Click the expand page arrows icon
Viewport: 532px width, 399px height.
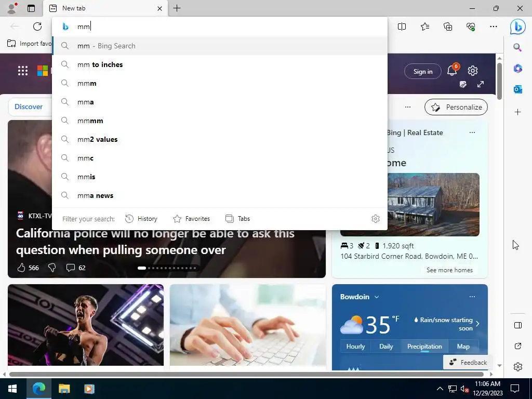point(481,84)
